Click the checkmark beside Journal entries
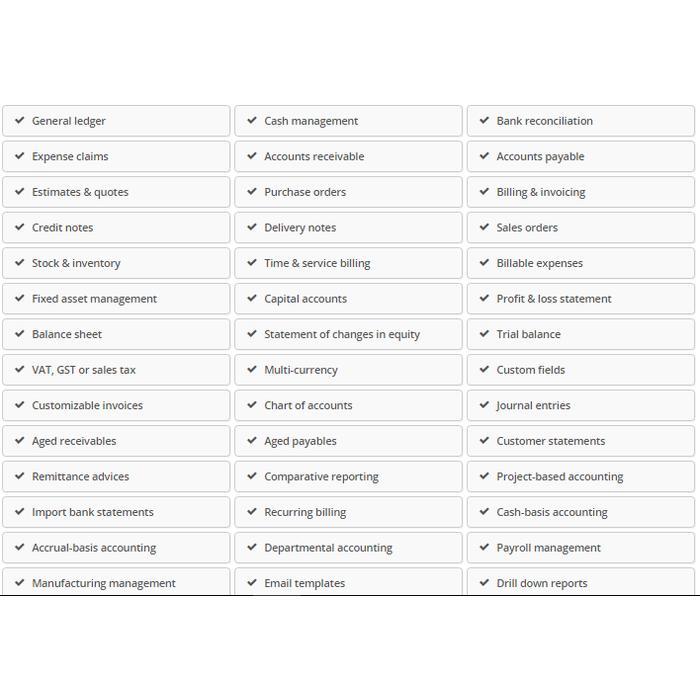Viewport: 700px width, 700px height. pos(484,405)
